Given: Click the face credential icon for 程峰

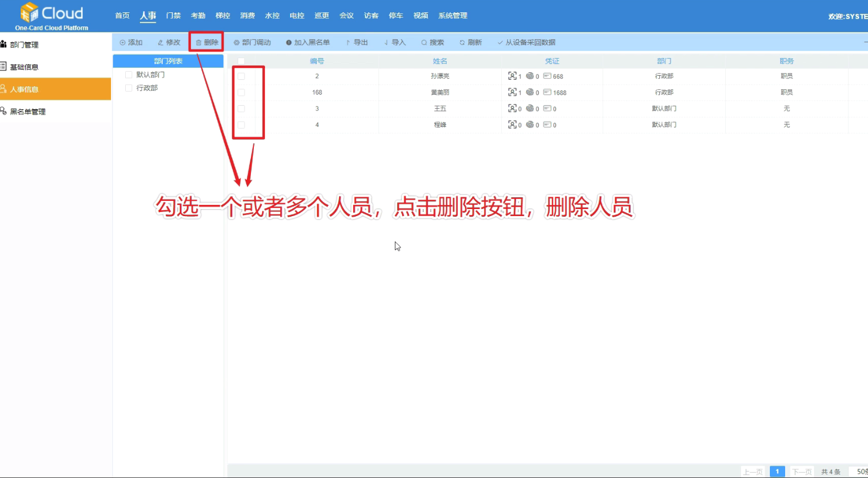Looking at the screenshot, I should pos(512,124).
